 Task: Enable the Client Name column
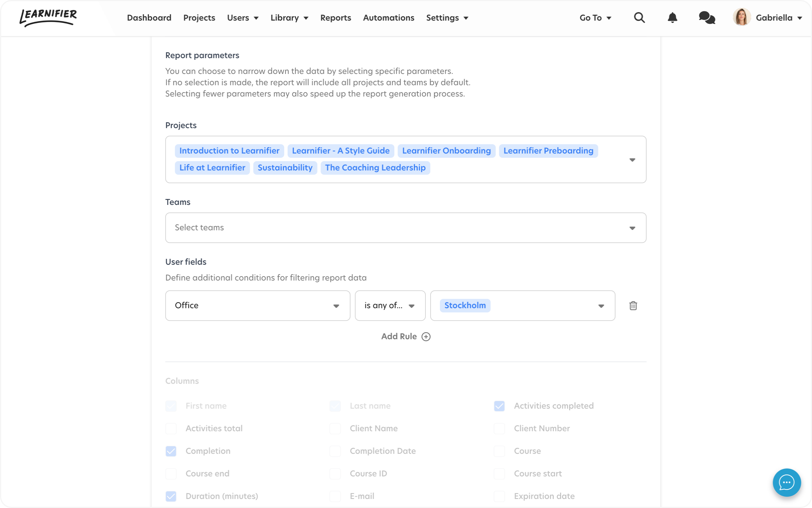[x=335, y=428]
